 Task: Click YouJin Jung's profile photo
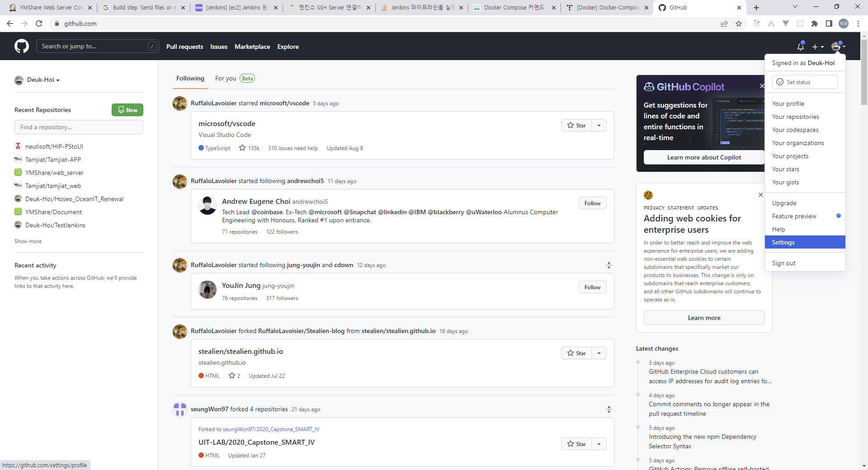coord(208,290)
